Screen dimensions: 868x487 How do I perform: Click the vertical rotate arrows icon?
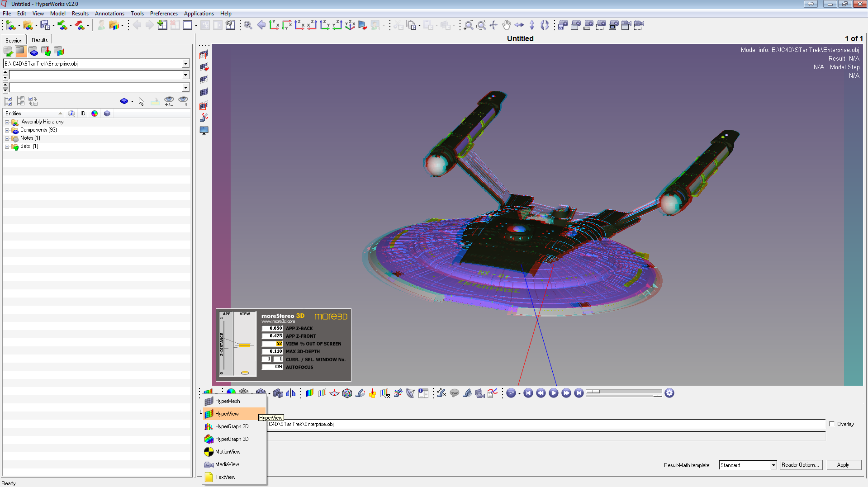click(x=532, y=25)
